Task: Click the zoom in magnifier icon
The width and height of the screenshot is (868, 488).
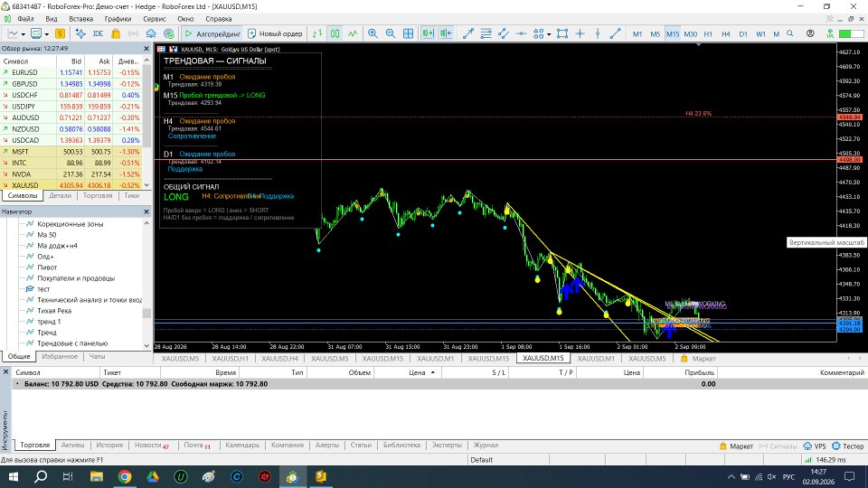Action: (x=373, y=33)
